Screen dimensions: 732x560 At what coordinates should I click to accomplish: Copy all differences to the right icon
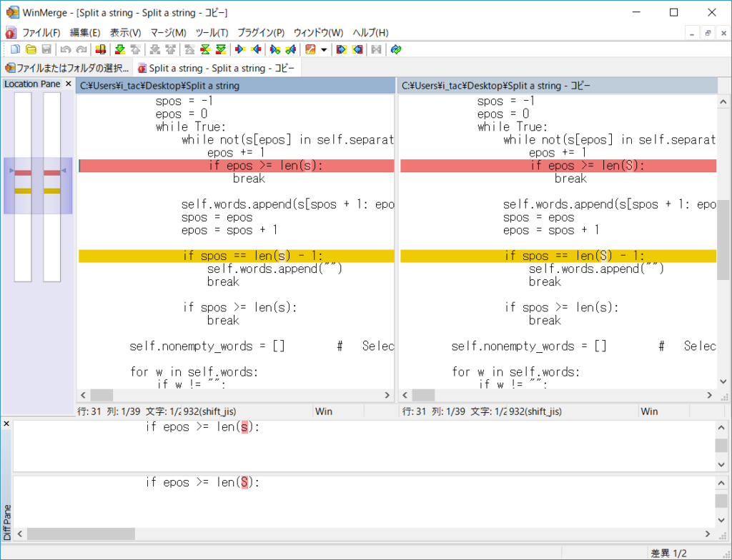[342, 49]
